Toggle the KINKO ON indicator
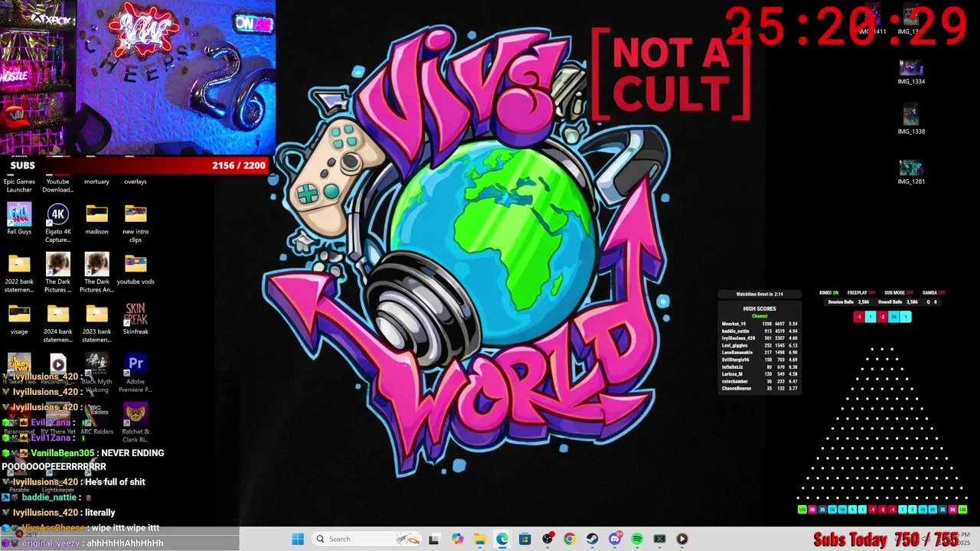 (828, 292)
